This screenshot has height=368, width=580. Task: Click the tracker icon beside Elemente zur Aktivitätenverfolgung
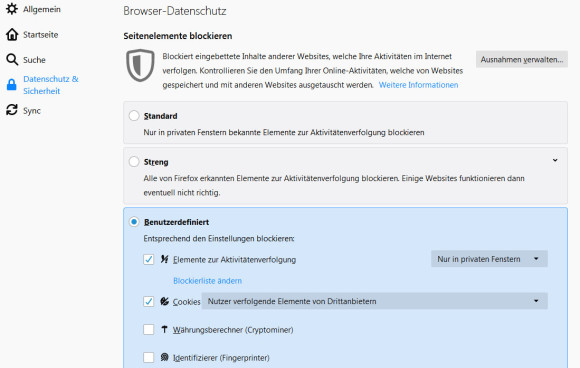[x=165, y=259]
